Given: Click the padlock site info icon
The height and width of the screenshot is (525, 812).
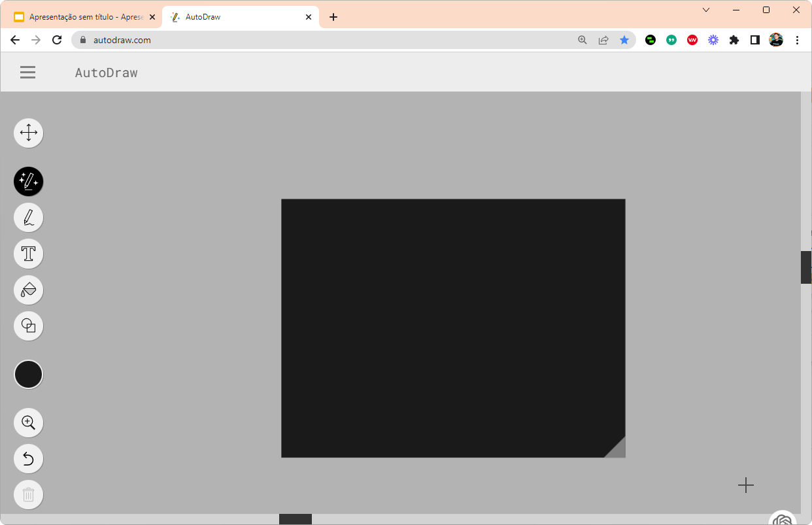Looking at the screenshot, I should coord(83,40).
